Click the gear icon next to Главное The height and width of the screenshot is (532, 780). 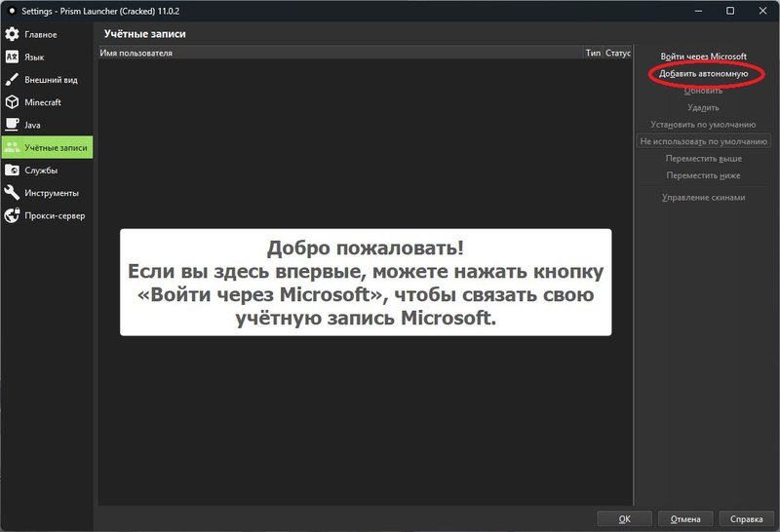tap(12, 34)
